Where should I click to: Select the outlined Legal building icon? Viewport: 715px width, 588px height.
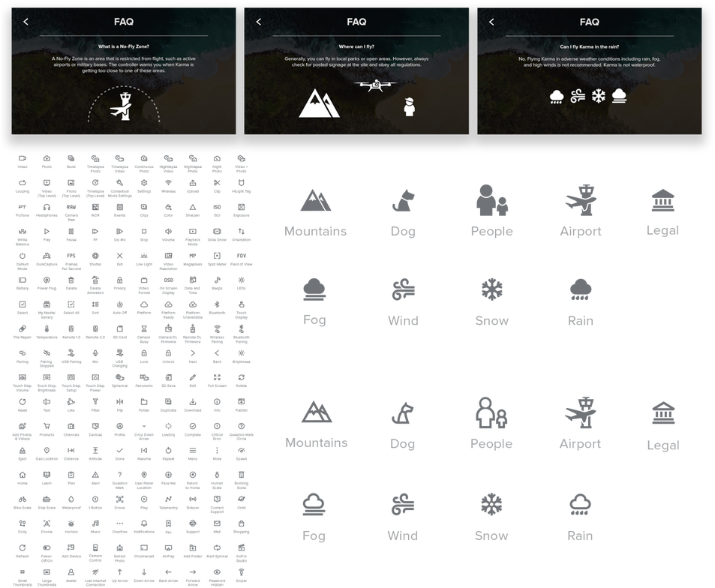coord(662,413)
